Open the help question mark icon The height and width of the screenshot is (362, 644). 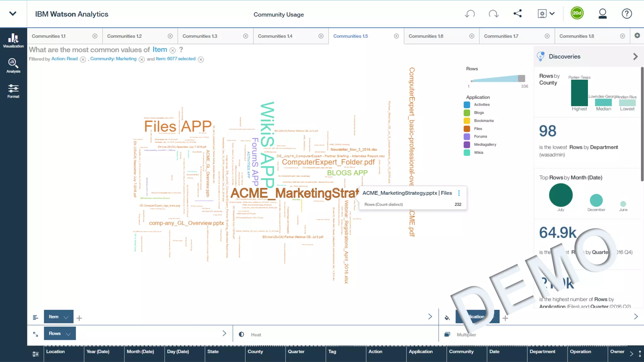point(626,14)
